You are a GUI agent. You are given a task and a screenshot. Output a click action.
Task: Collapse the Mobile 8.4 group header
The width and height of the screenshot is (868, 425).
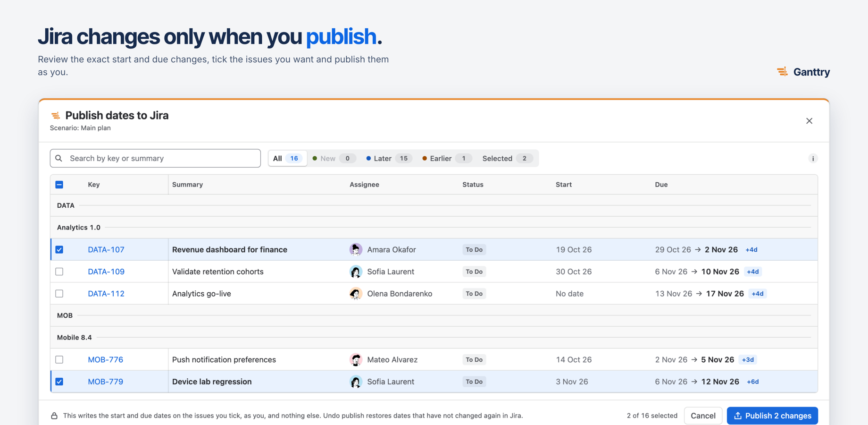coord(434,338)
